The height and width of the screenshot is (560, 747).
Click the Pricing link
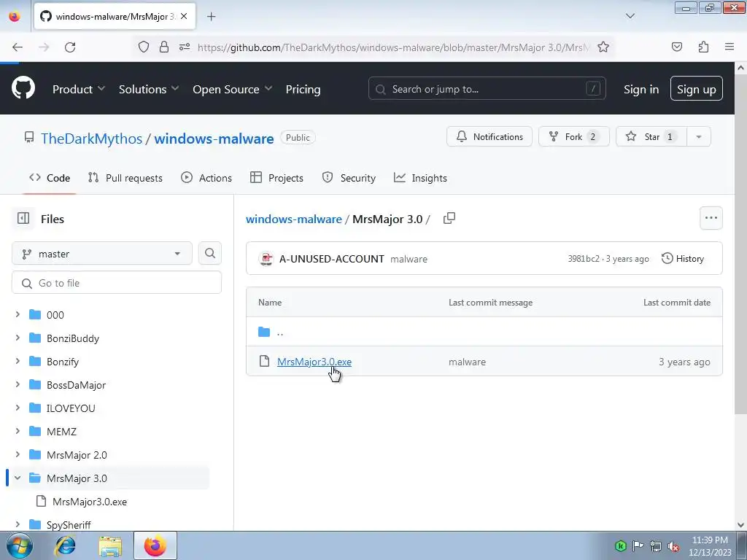[x=303, y=89]
